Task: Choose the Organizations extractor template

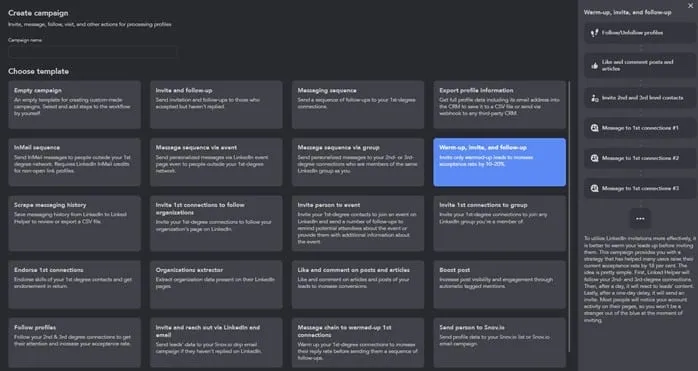Action: (216, 285)
